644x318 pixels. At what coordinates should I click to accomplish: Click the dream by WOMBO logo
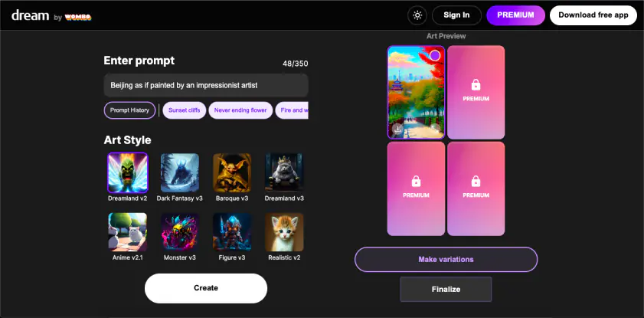click(51, 16)
